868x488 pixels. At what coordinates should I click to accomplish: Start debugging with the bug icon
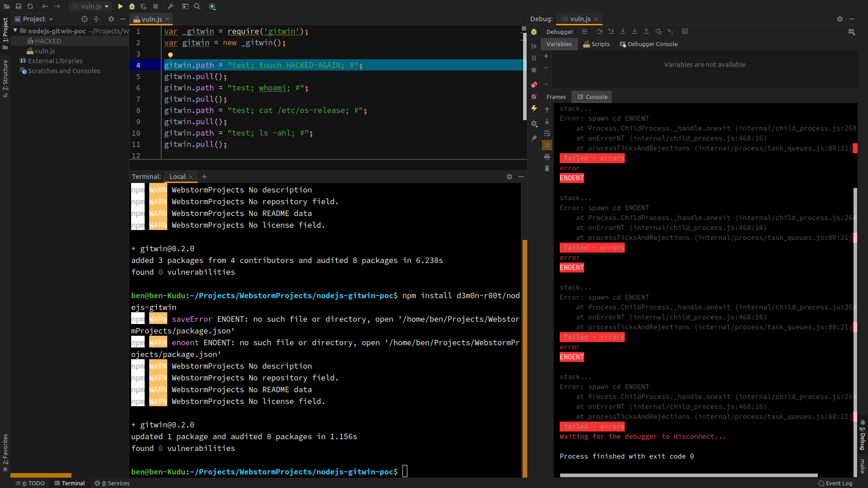tap(132, 6)
